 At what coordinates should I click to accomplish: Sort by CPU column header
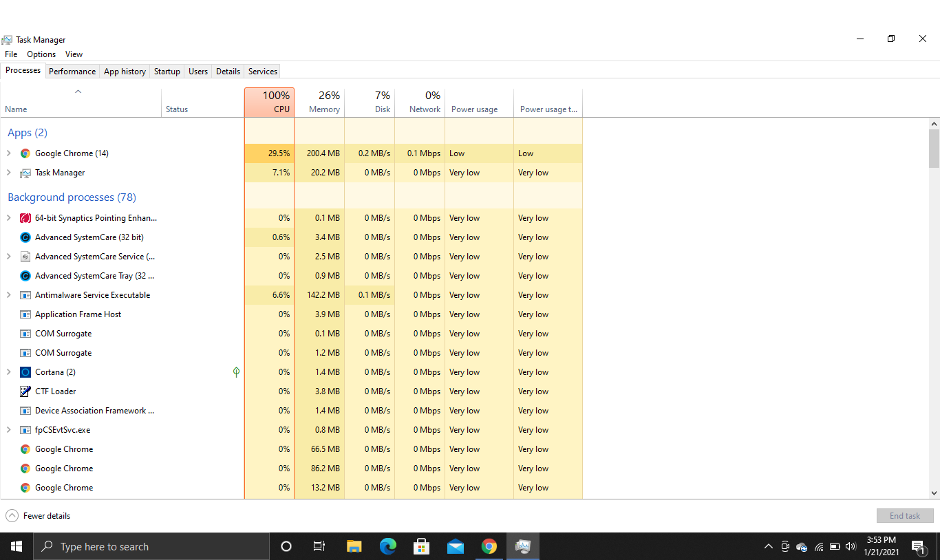coord(269,103)
